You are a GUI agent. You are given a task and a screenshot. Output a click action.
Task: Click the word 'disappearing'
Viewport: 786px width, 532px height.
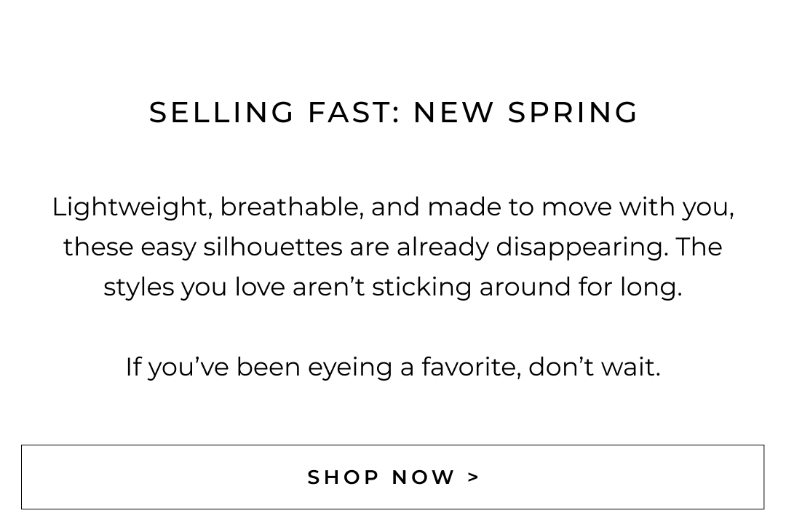coord(581,247)
